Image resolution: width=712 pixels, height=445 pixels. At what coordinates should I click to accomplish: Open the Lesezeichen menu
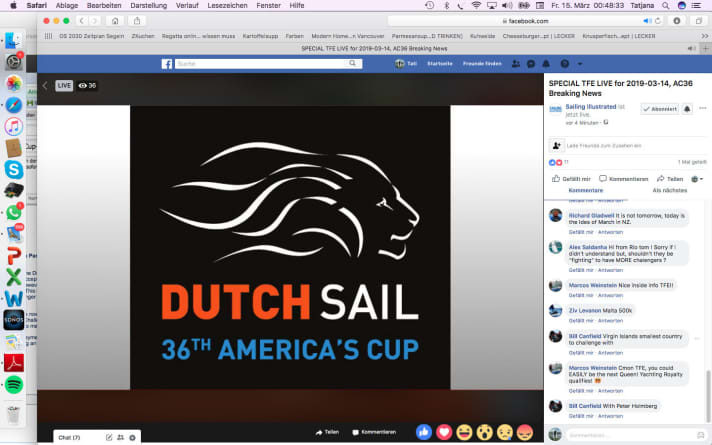pos(227,5)
